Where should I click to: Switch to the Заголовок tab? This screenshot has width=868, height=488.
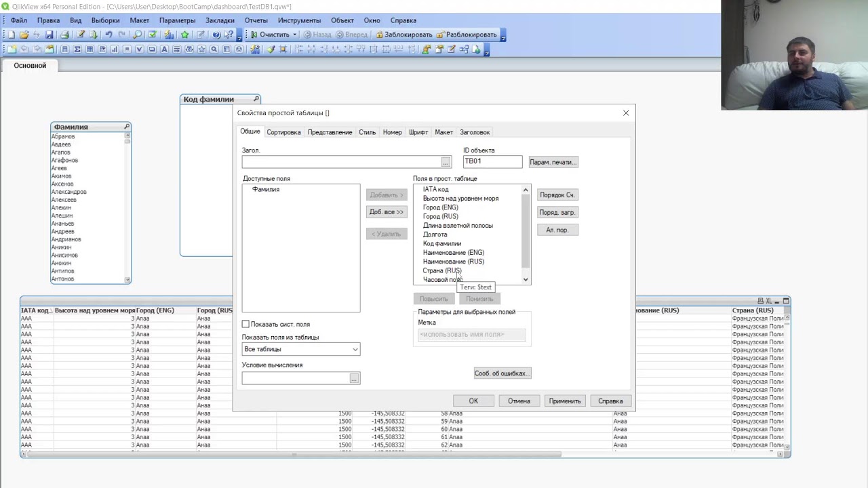click(475, 132)
